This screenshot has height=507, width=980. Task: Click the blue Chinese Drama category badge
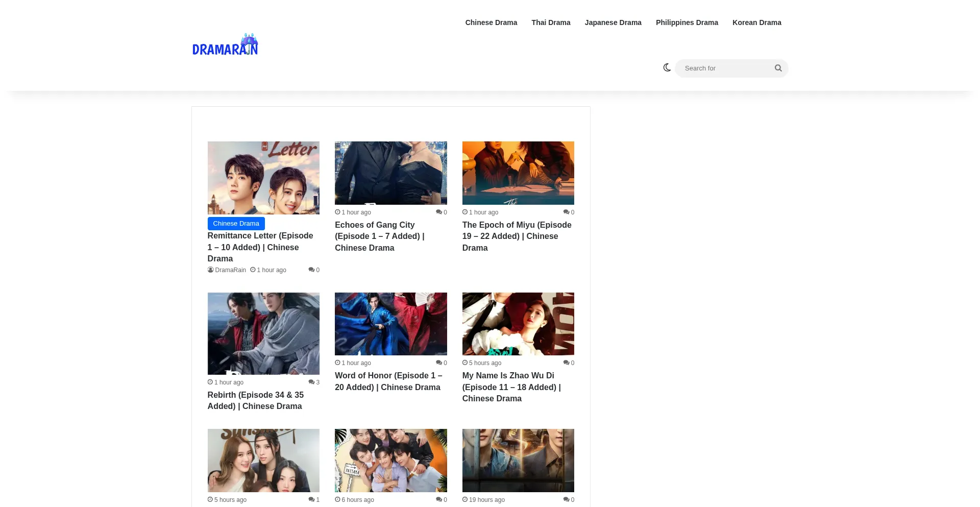pos(236,224)
